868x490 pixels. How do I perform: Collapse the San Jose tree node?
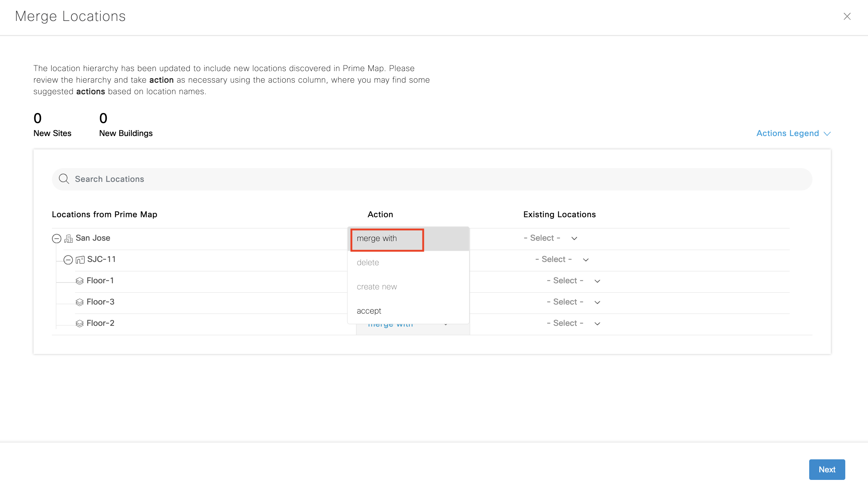pos(57,239)
